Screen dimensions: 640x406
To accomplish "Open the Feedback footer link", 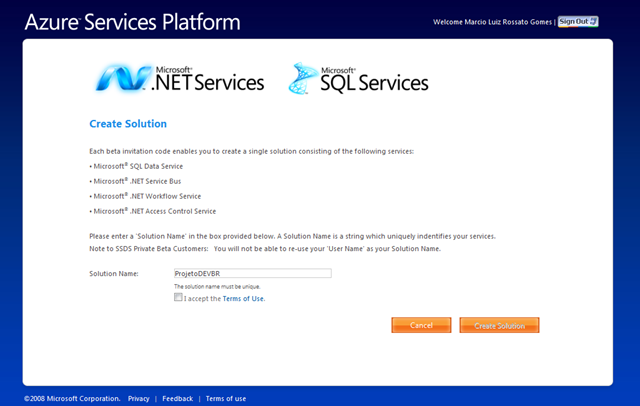I will [x=178, y=399].
